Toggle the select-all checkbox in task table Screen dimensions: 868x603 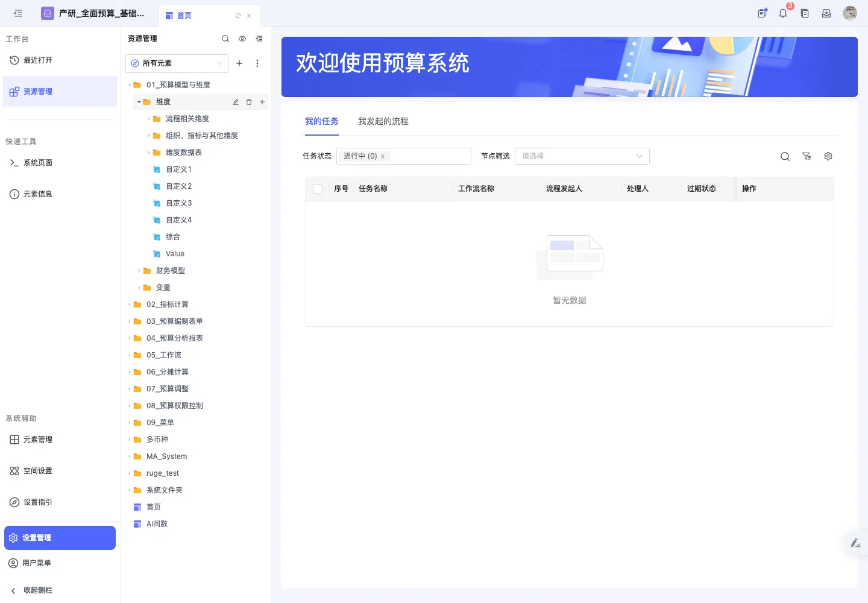pyautogui.click(x=318, y=189)
